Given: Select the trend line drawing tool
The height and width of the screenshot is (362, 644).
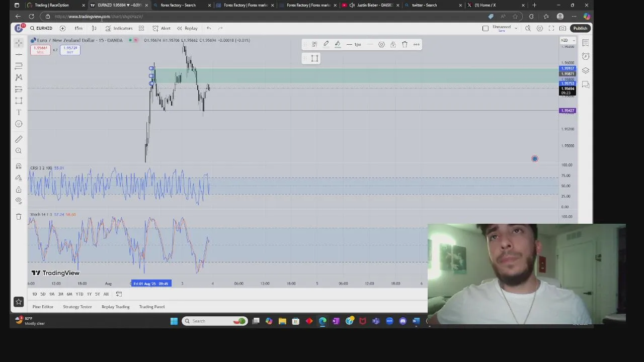Looking at the screenshot, I should pos(19,54).
